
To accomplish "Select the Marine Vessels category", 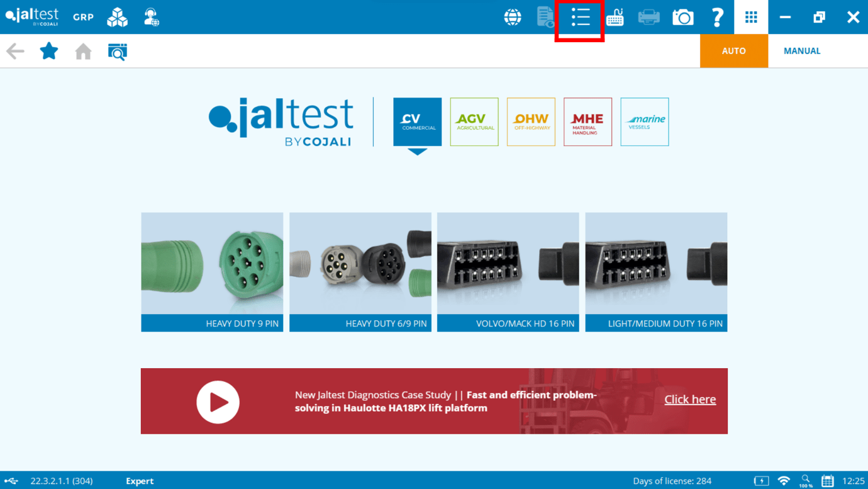I will (x=644, y=121).
